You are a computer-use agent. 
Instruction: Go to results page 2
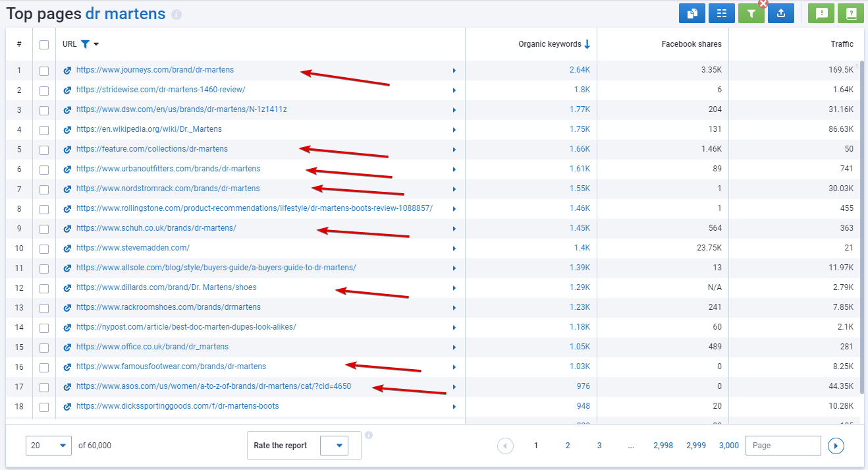tap(568, 446)
